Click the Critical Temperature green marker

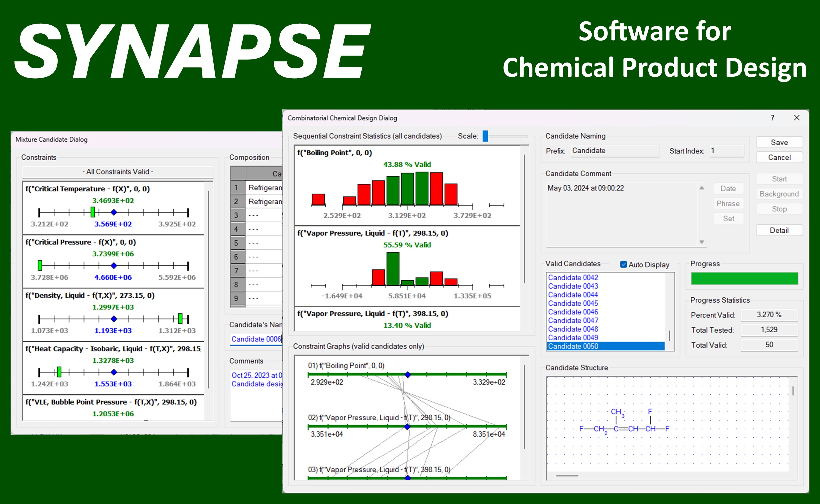coord(93,212)
